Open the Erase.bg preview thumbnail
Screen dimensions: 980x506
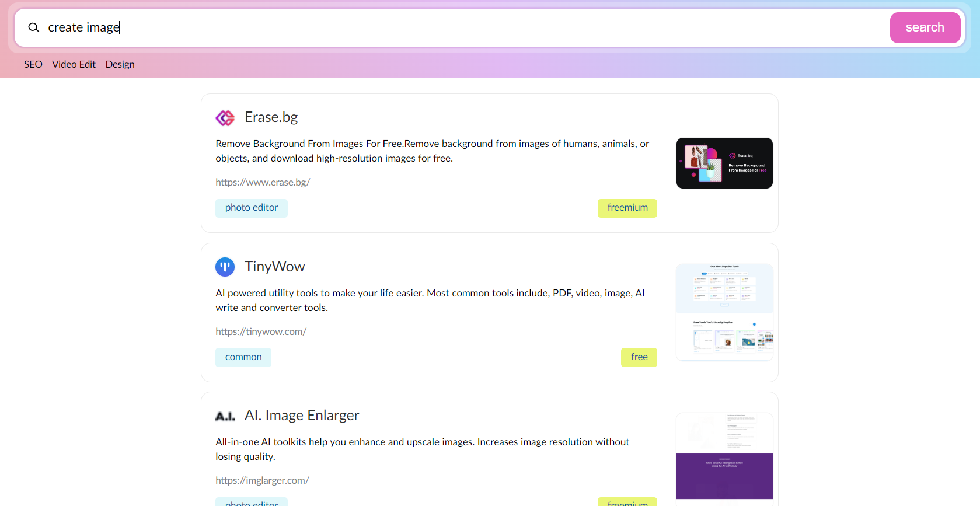click(x=724, y=163)
